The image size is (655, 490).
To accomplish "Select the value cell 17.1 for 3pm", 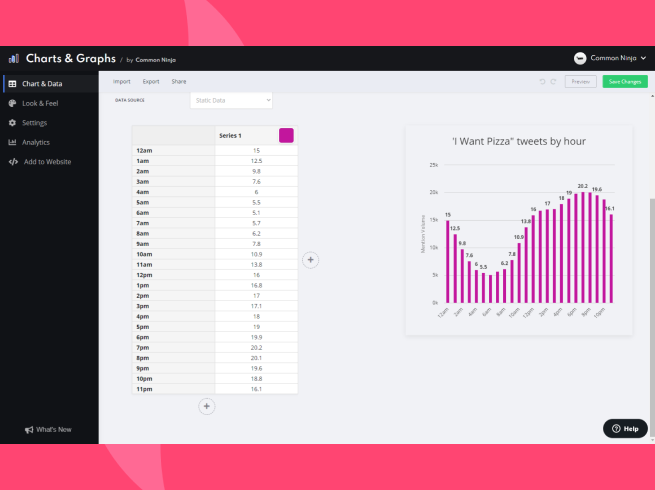I will click(256, 306).
